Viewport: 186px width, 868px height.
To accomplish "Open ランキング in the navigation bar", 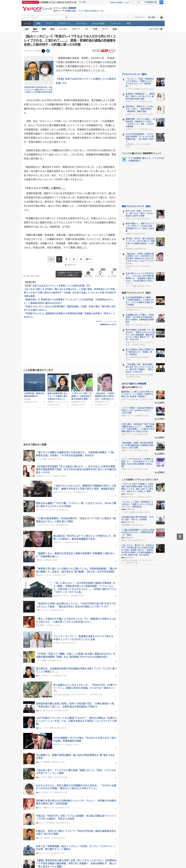I will (x=115, y=23).
